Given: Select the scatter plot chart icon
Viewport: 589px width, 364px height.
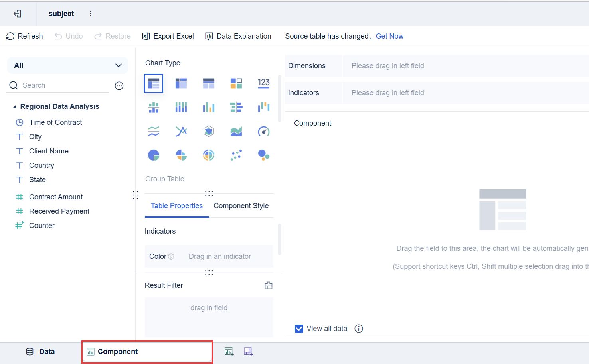Looking at the screenshot, I should pos(236,155).
